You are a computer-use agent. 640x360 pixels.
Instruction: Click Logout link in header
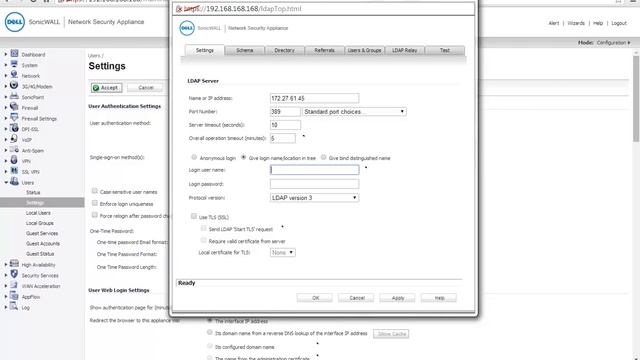pyautogui.click(x=619, y=23)
